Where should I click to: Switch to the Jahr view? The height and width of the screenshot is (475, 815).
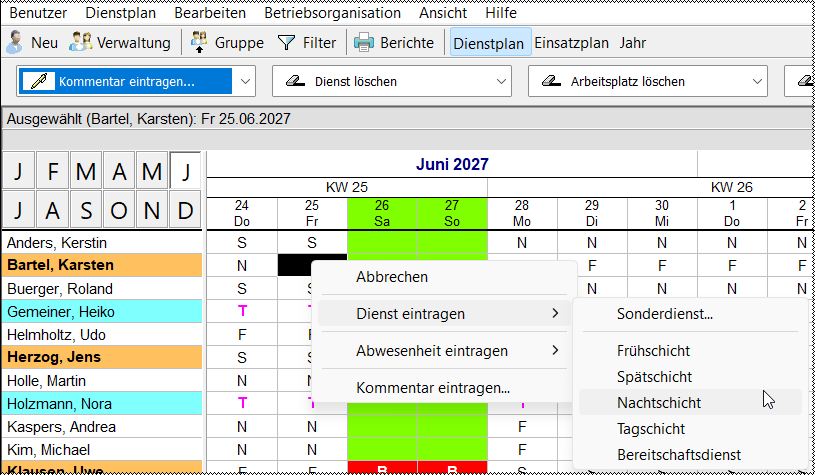pos(633,43)
